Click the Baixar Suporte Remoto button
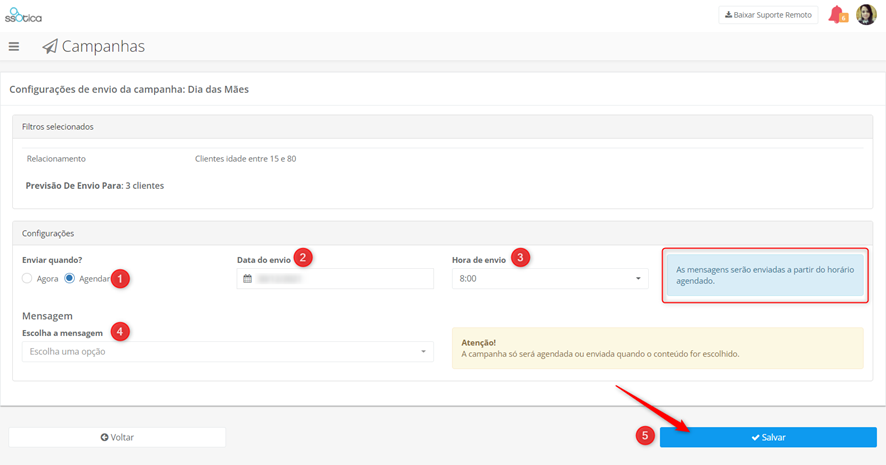886x465 pixels. click(x=768, y=15)
